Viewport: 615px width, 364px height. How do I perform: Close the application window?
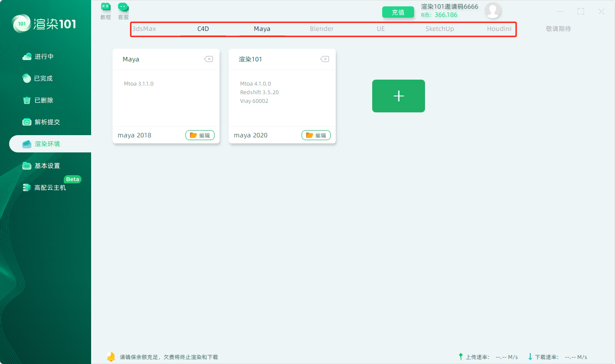pyautogui.click(x=601, y=12)
